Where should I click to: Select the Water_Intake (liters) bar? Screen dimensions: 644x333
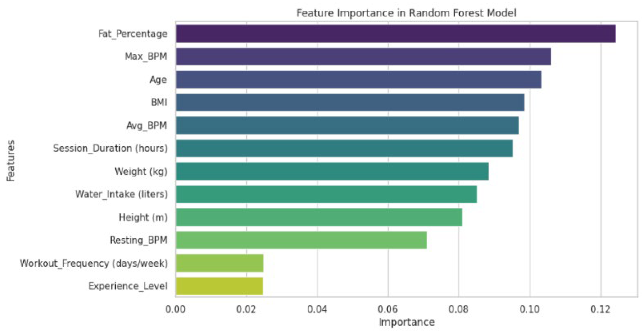point(326,194)
